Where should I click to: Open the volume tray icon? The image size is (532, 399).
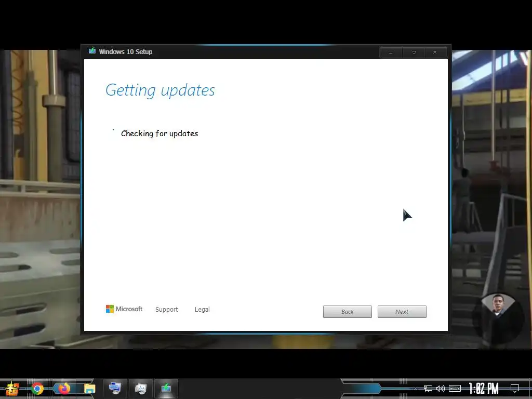441,389
